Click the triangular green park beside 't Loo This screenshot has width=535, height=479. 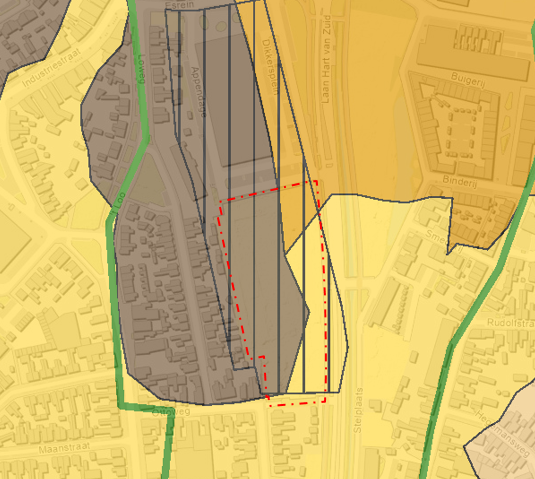(147, 181)
